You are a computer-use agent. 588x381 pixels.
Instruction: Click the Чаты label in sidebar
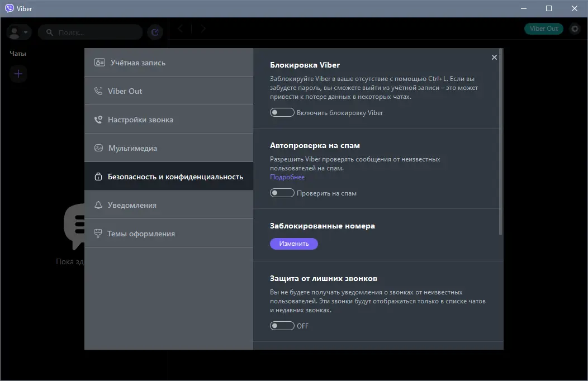(18, 54)
